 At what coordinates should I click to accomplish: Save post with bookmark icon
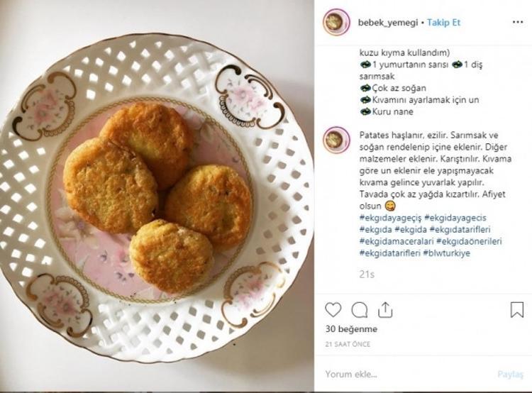pos(516,310)
